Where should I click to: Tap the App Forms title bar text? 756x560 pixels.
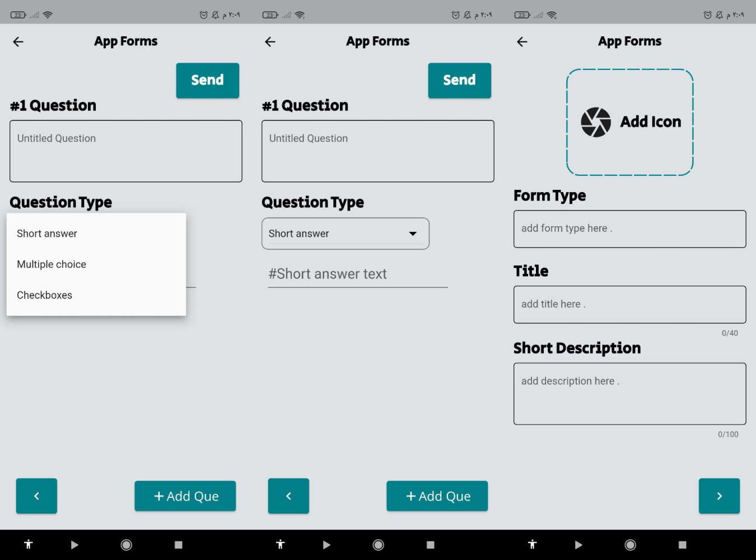tap(125, 41)
